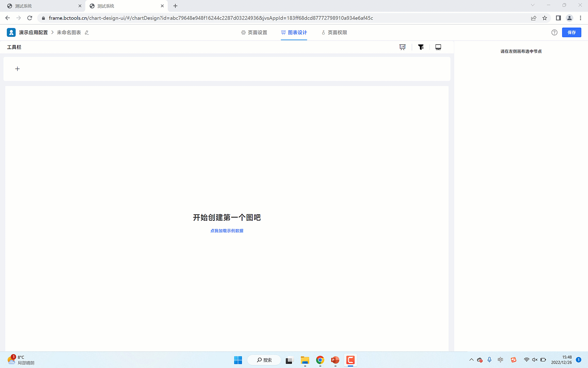
Task: Click the Windows search box
Action: [264, 360]
